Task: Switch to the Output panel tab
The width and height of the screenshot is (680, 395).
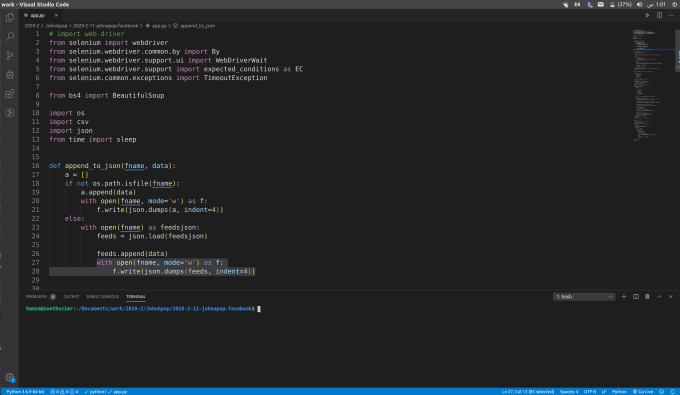Action: tap(72, 297)
